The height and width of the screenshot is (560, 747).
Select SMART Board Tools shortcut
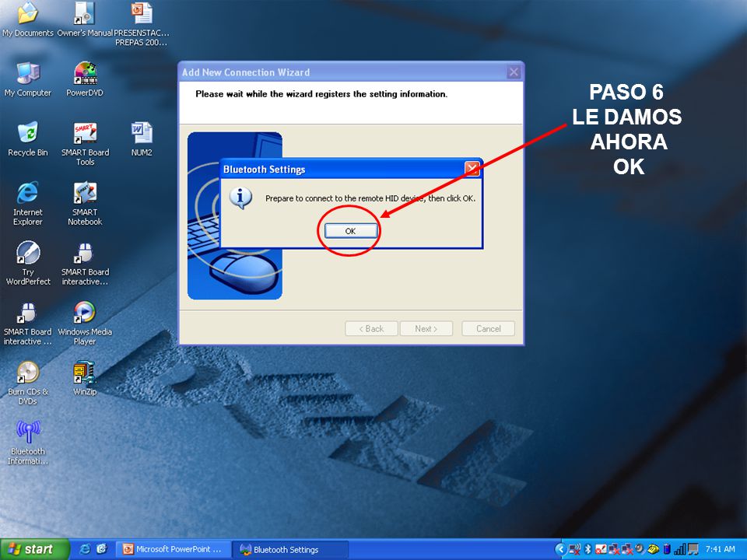(x=85, y=144)
